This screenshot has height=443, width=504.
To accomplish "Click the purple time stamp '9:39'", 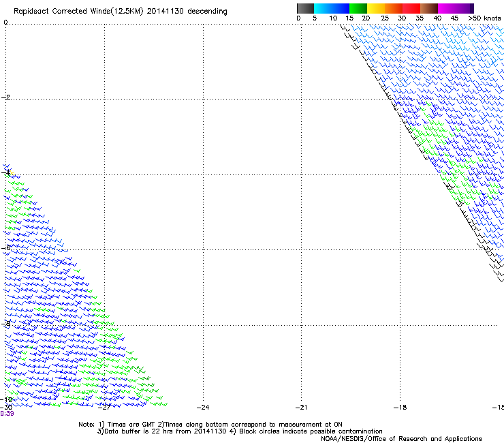I will pyautogui.click(x=7, y=414).
